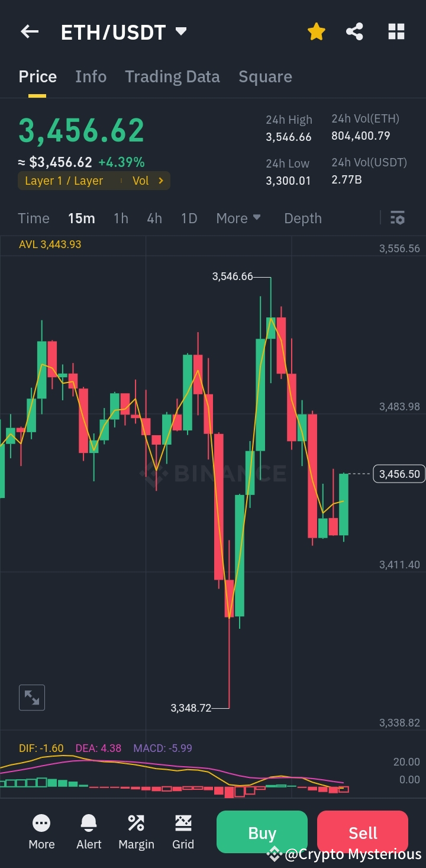Expand the Vol tag chevron

coord(160,181)
